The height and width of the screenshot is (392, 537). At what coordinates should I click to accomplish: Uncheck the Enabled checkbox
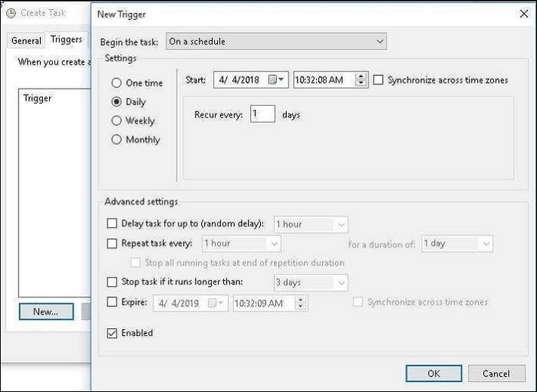(112, 333)
